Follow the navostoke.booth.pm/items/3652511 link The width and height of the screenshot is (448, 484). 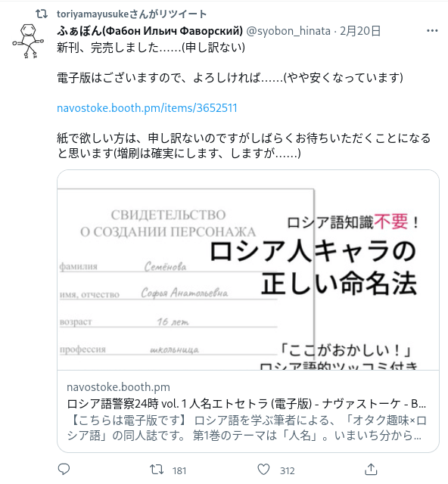pyautogui.click(x=147, y=108)
